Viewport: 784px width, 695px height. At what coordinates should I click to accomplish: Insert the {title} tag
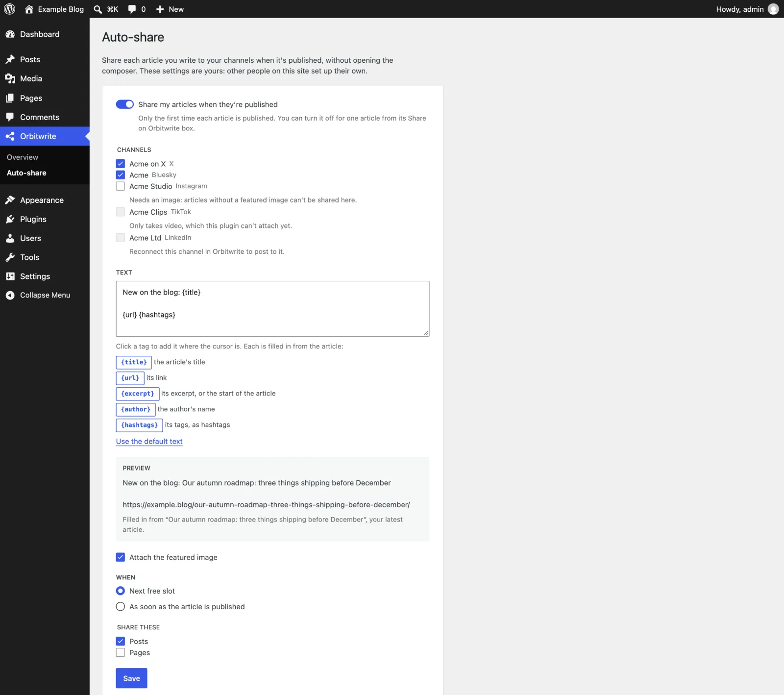click(134, 362)
